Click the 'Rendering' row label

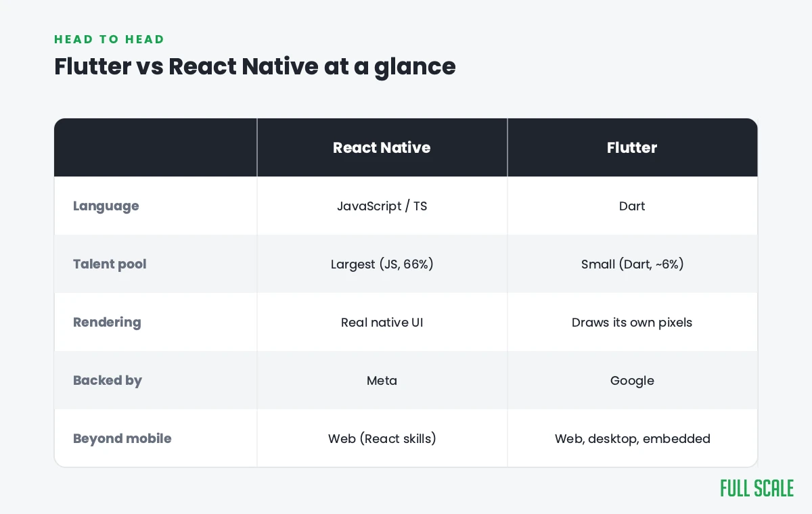[x=107, y=323]
